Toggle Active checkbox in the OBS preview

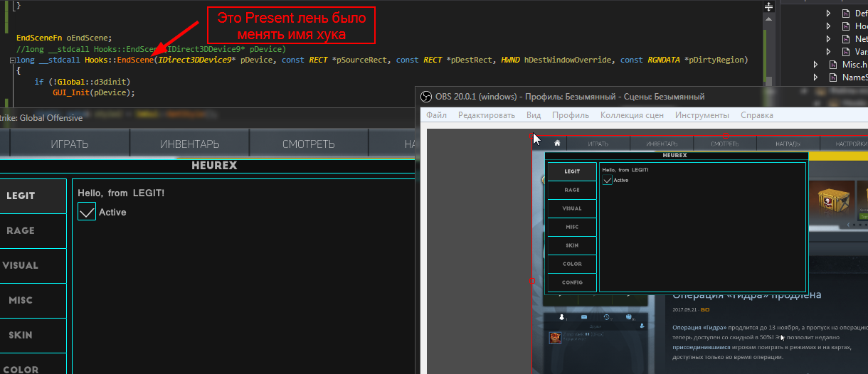point(607,180)
